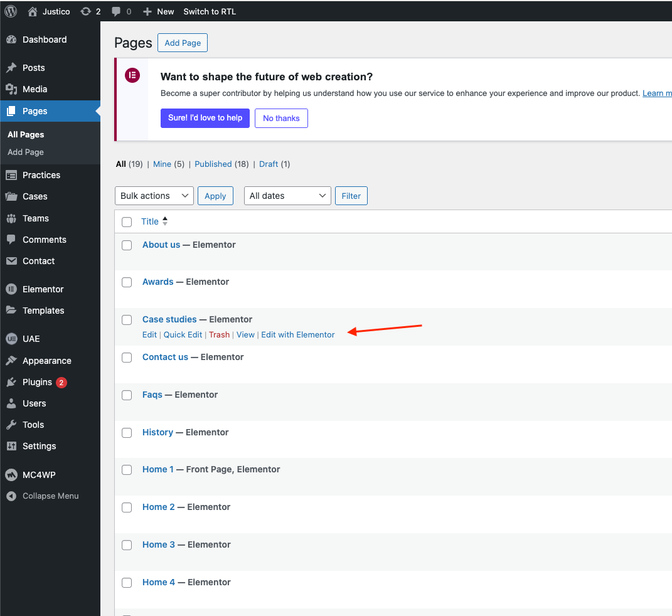This screenshot has width=672, height=616.
Task: Click the Elementor logo in notice banner
Action: (x=132, y=76)
